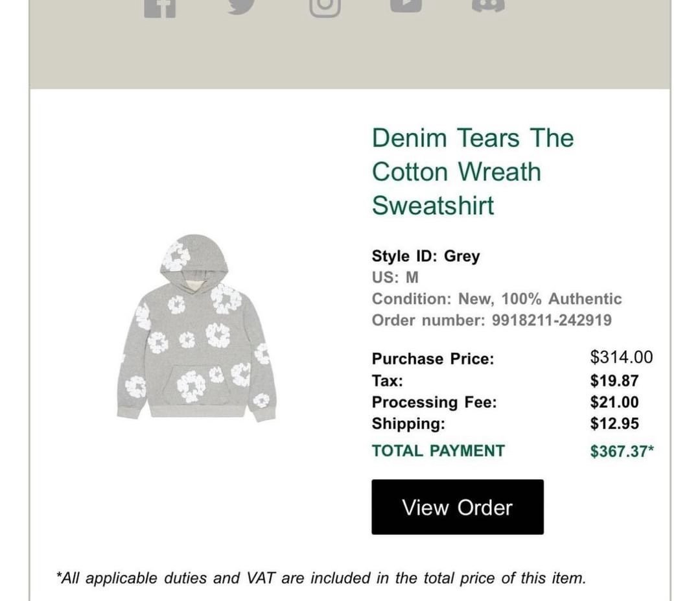This screenshot has height=601, width=700.
Task: Click the Condition: New, 100% Authentic line
Action: pyautogui.click(x=497, y=299)
